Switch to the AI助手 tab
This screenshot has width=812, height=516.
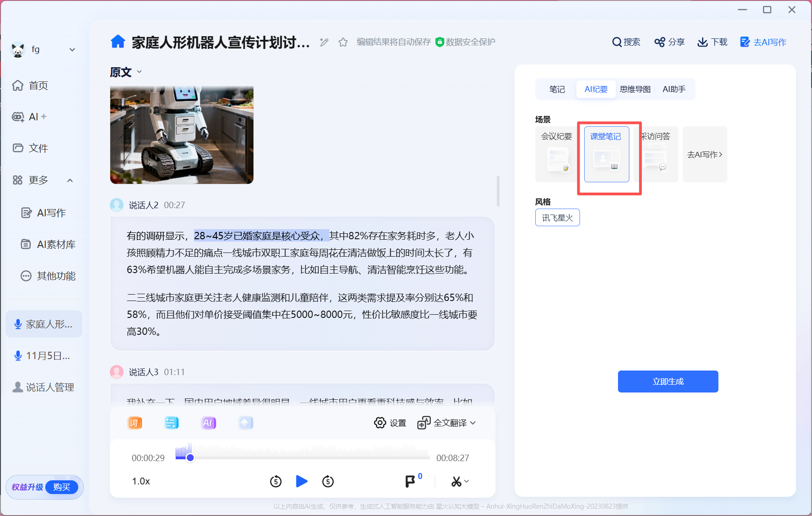coord(674,89)
